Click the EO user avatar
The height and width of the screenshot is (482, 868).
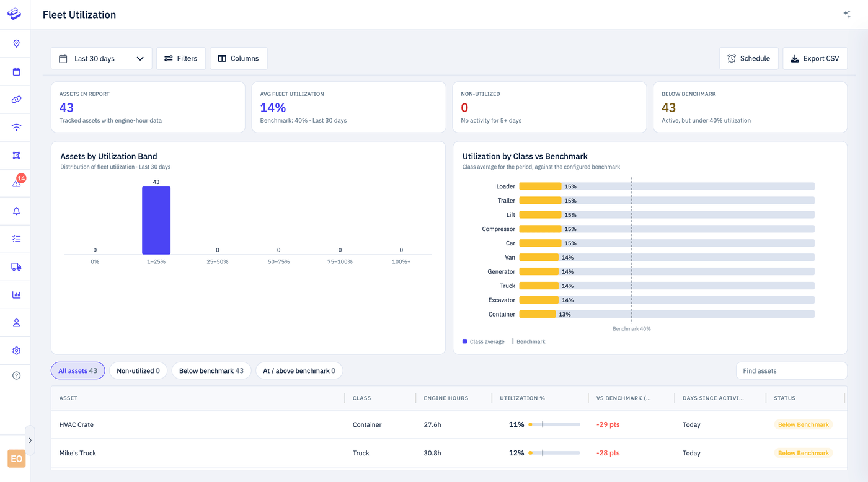tap(17, 459)
